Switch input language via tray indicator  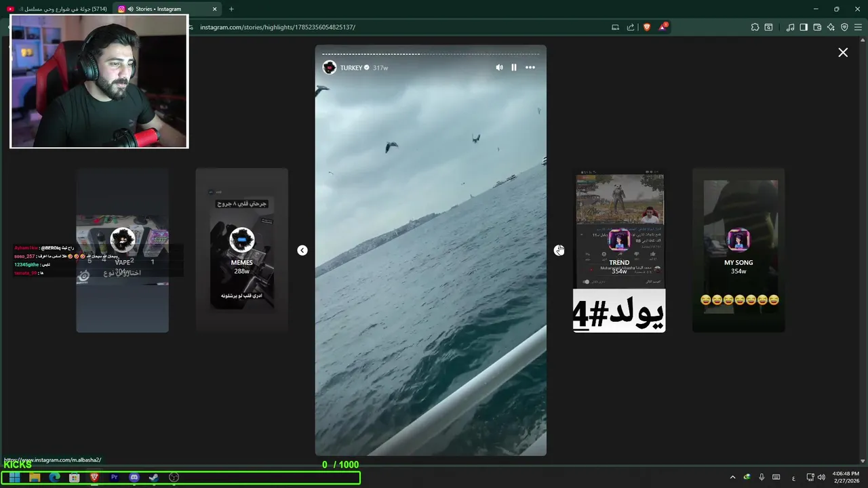[794, 478]
